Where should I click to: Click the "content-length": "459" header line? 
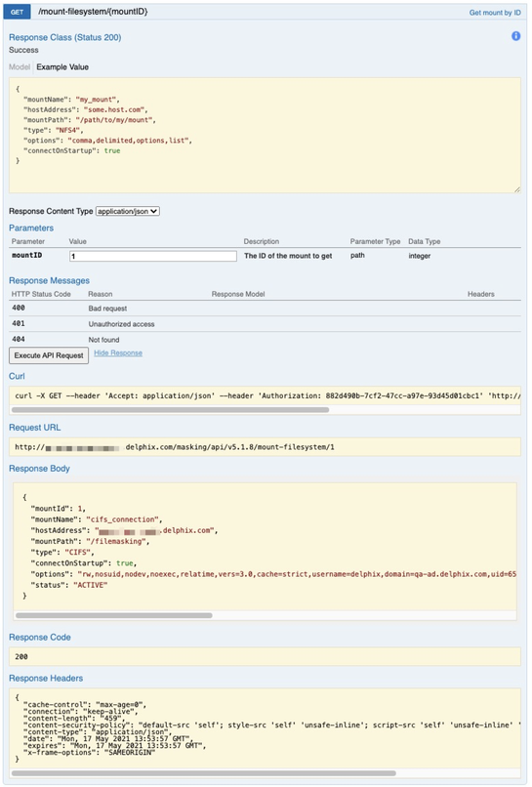click(73, 718)
